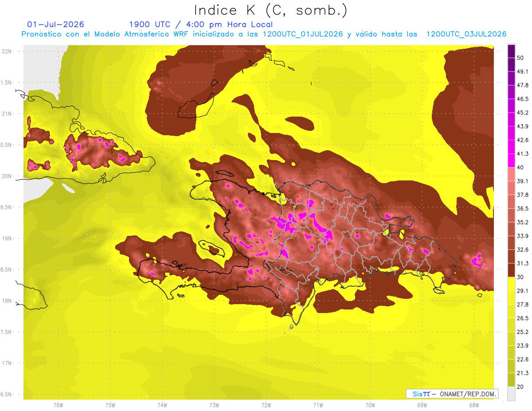Click the colorbar value '29.1'
The width and height of the screenshot is (532, 411).
523,291
